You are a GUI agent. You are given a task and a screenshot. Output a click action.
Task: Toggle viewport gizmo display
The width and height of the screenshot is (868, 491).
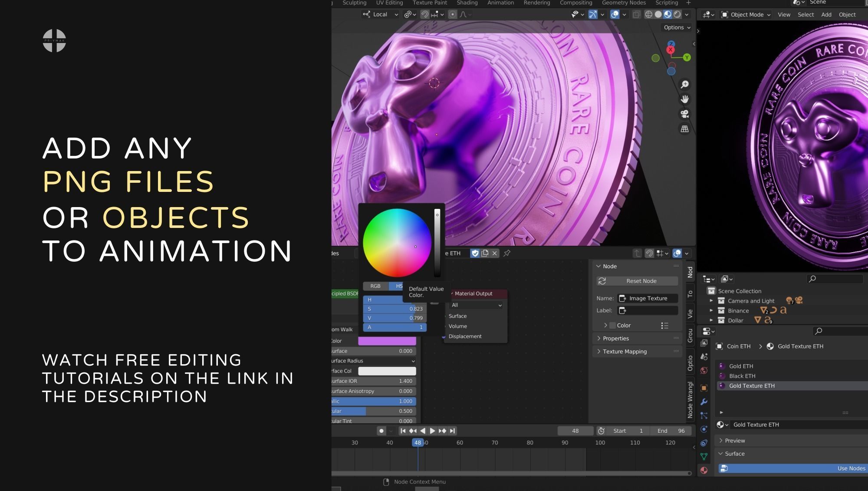592,14
